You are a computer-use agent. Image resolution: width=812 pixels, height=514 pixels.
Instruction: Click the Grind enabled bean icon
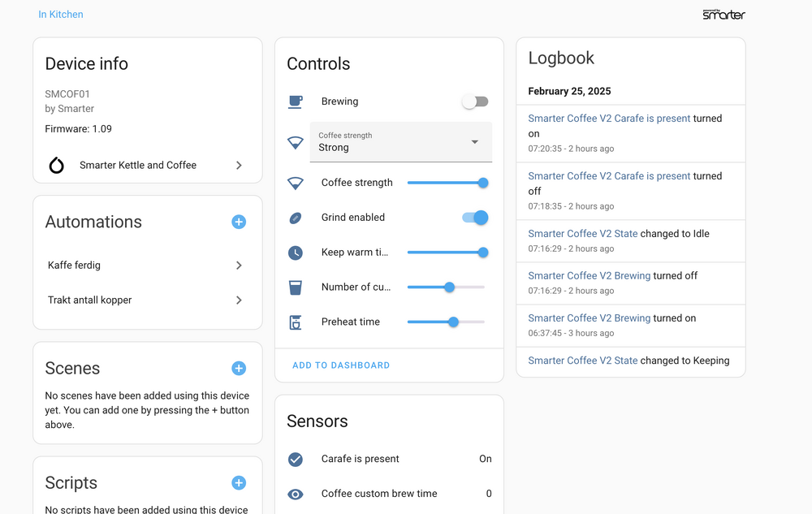coord(296,218)
